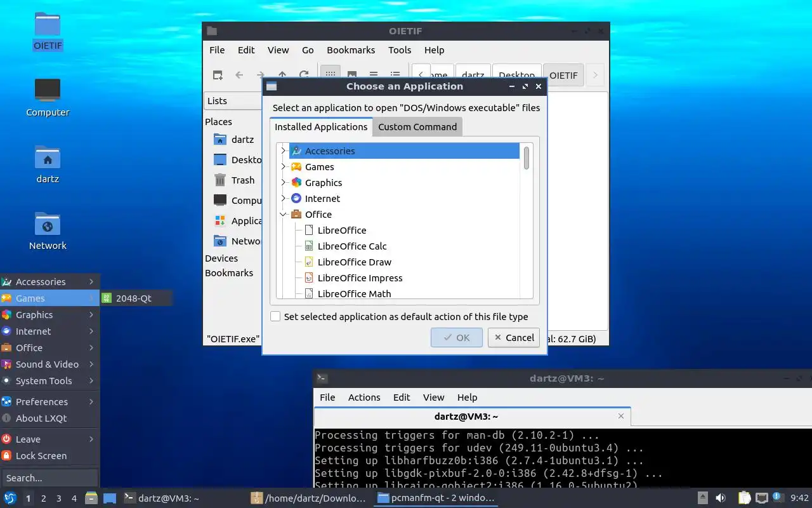Switch file manager to icon view
812x508 pixels.
(330, 75)
